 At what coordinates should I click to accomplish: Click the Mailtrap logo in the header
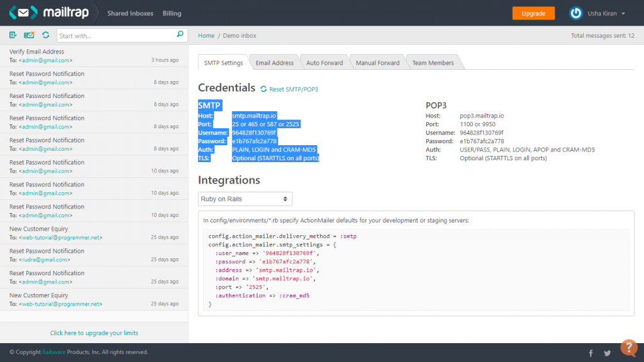pyautogui.click(x=48, y=13)
